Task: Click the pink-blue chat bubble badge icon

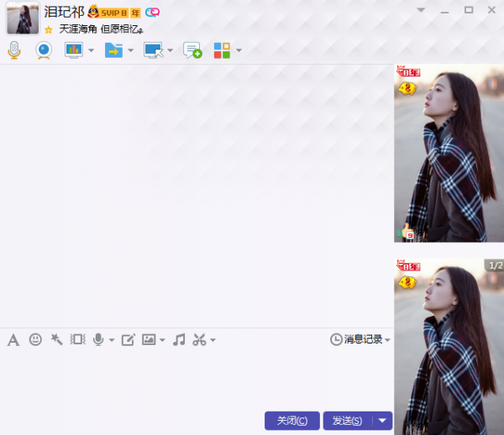Action: click(152, 13)
